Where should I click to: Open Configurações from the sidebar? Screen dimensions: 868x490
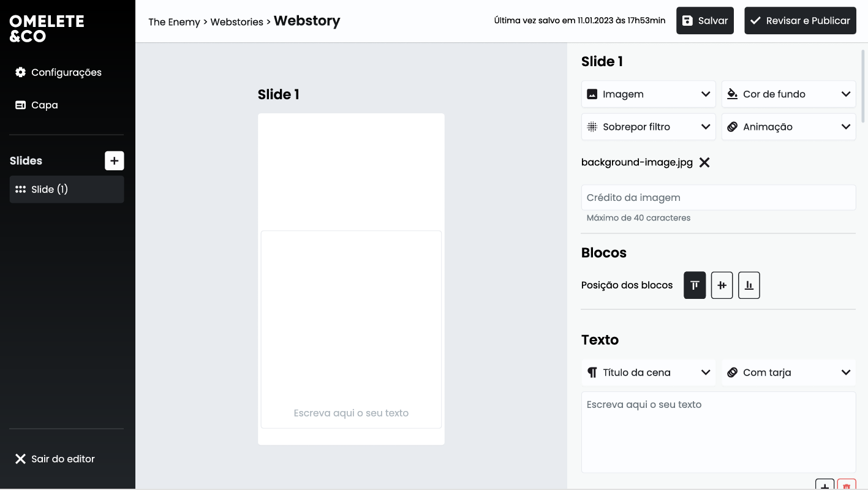(x=64, y=72)
